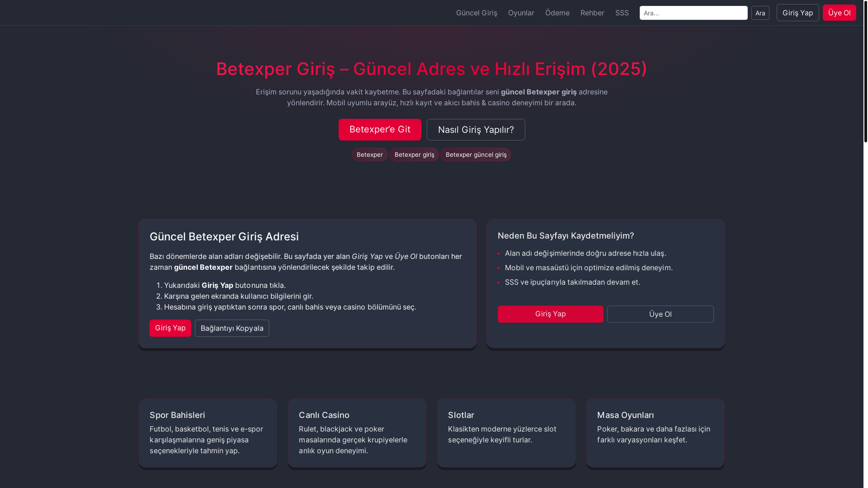Focus the Ara... search field
Screen dimensions: 868x488
point(693,13)
